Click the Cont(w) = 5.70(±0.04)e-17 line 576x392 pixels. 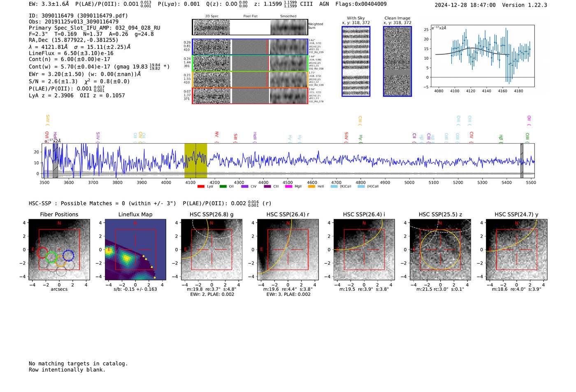(99, 66)
